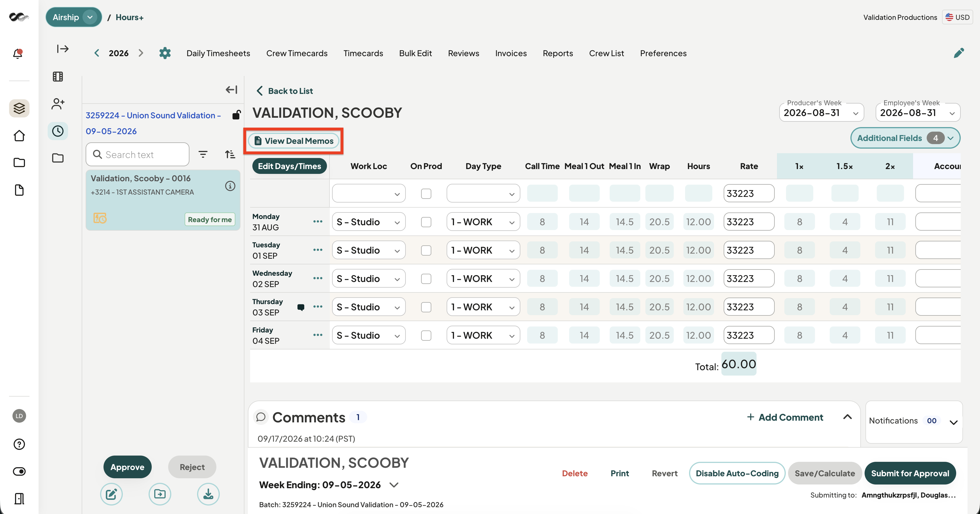980x514 pixels.
Task: Open Friday Day Type 1 - WORK dropdown
Action: pos(483,335)
